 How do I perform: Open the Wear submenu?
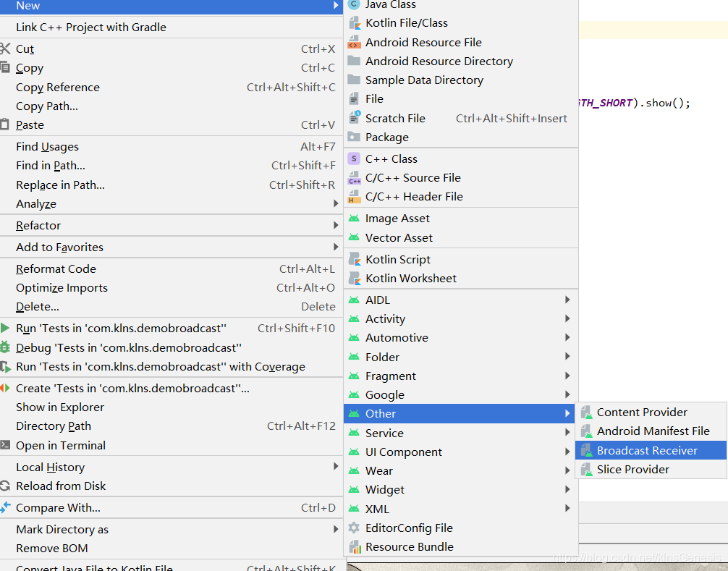click(460, 470)
